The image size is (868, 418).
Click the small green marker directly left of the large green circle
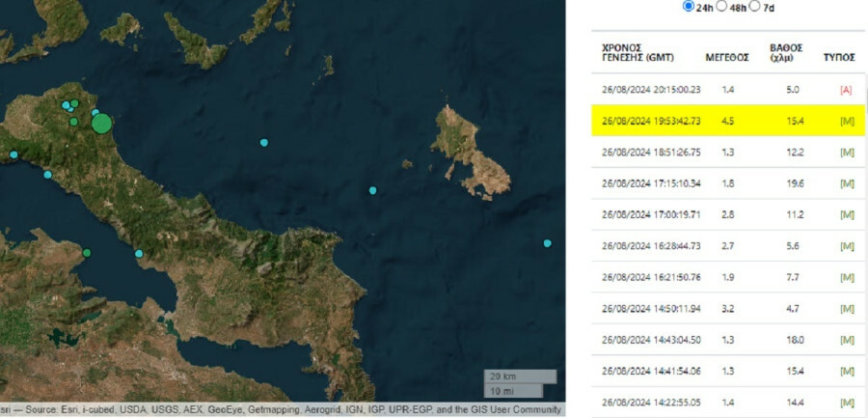point(72,122)
